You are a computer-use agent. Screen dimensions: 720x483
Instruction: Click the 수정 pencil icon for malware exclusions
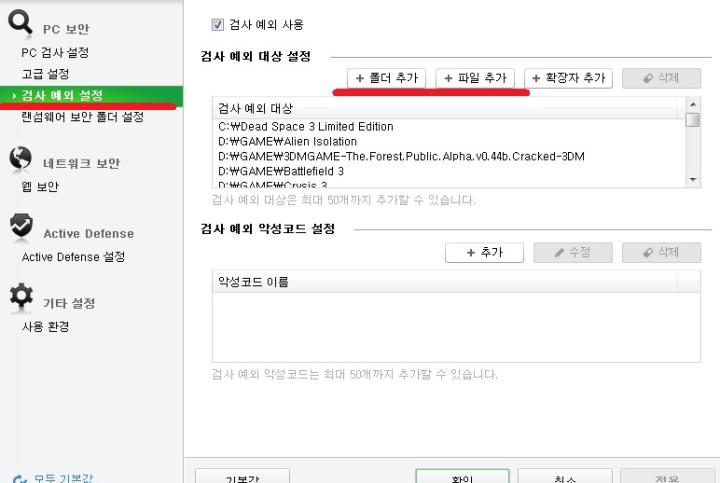click(559, 253)
